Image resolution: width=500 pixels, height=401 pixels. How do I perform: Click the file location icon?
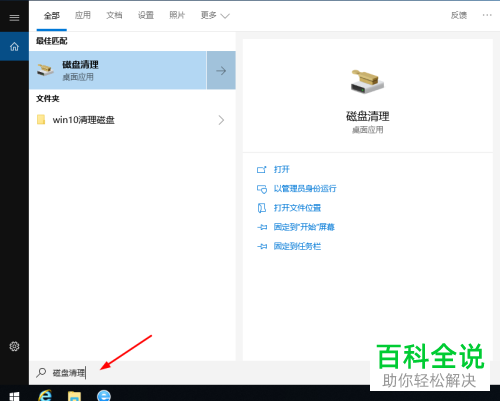pos(262,208)
